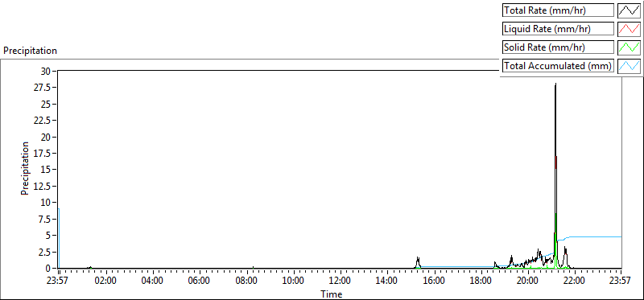Select the Total Rate (mm/hr) legend label

[559, 10]
